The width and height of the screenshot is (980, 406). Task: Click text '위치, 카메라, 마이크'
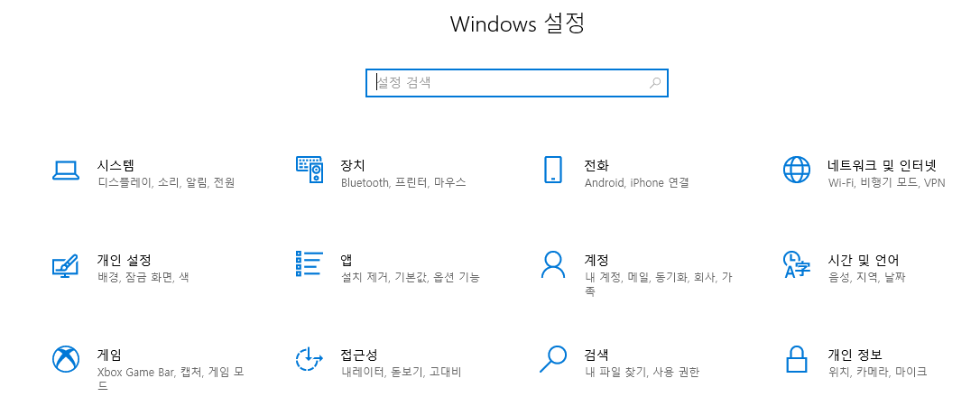tap(877, 373)
